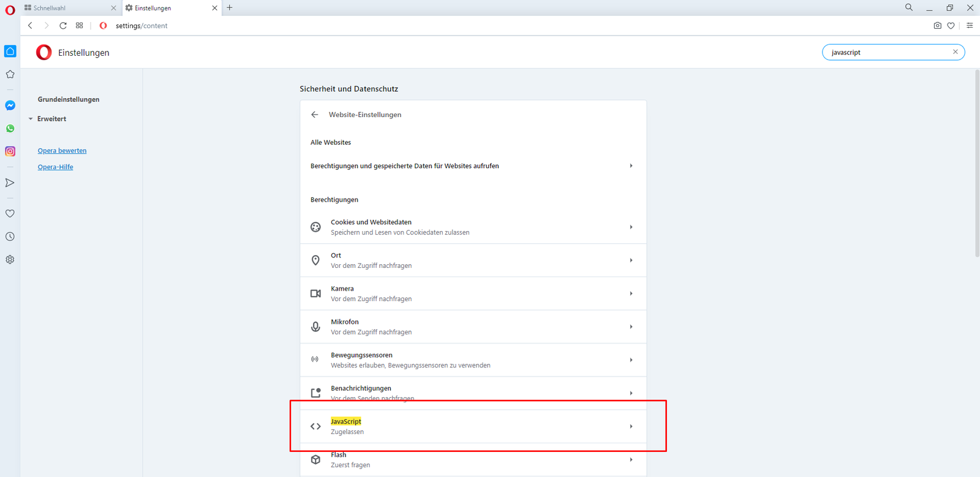Open Cookies und Websitedaten settings
Viewport: 980px width, 477px height.
[x=472, y=227]
